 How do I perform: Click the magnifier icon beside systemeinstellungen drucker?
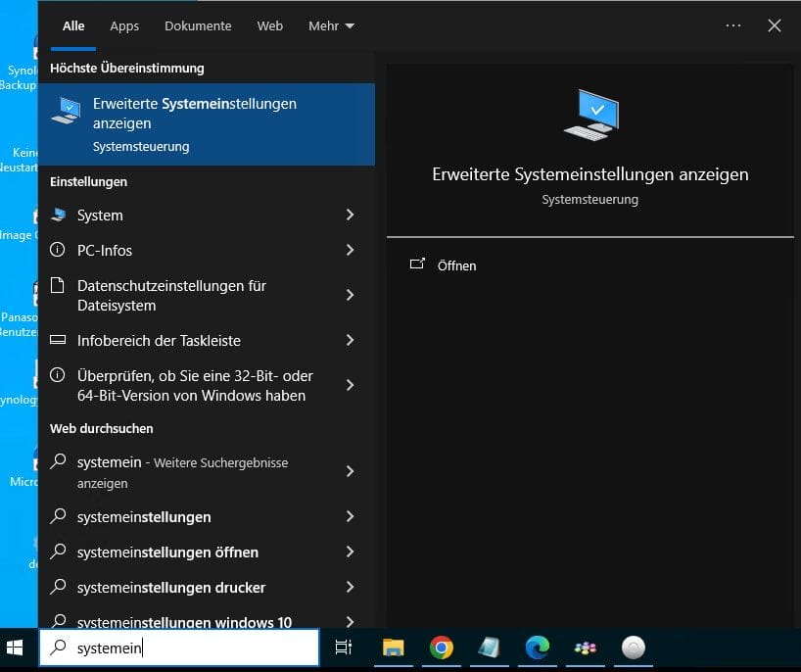coord(60,587)
